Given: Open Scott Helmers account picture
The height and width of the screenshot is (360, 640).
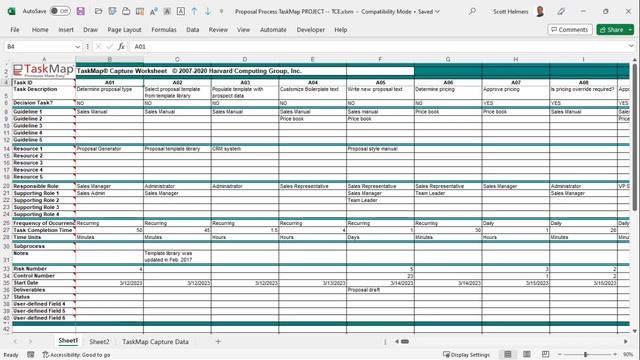Looking at the screenshot, I should coord(540,11).
